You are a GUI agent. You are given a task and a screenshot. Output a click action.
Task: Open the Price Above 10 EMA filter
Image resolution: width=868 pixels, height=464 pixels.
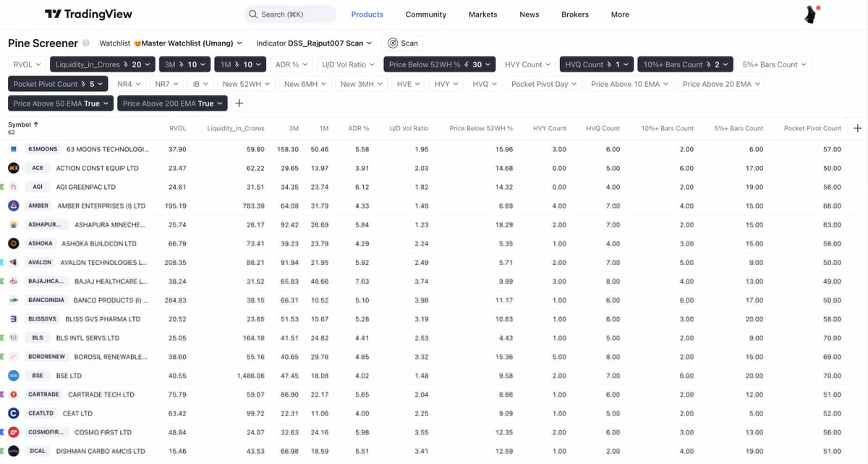point(629,84)
